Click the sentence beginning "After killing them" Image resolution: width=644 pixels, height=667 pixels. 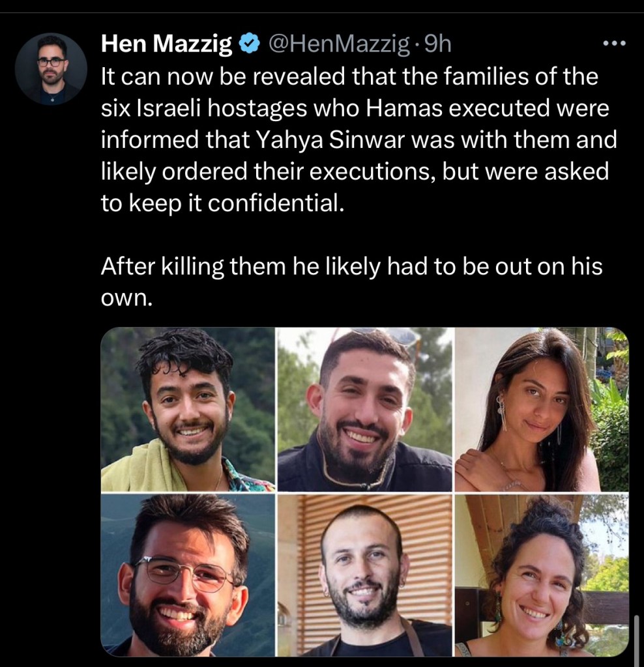[351, 268]
